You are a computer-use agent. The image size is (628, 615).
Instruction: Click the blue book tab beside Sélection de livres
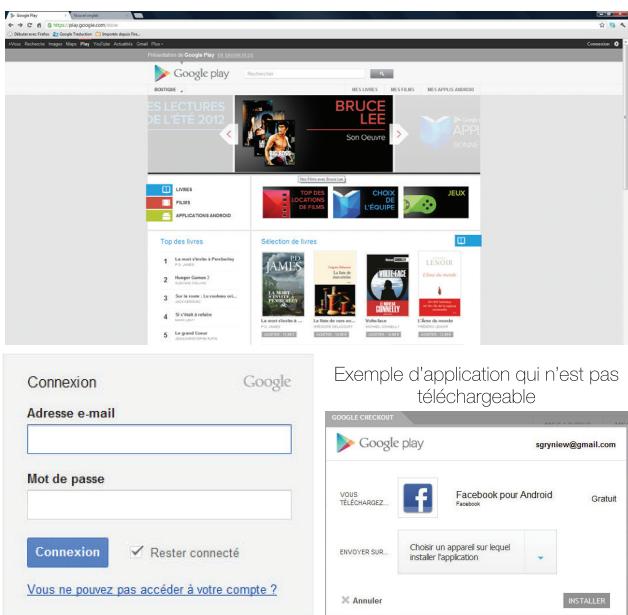[468, 240]
